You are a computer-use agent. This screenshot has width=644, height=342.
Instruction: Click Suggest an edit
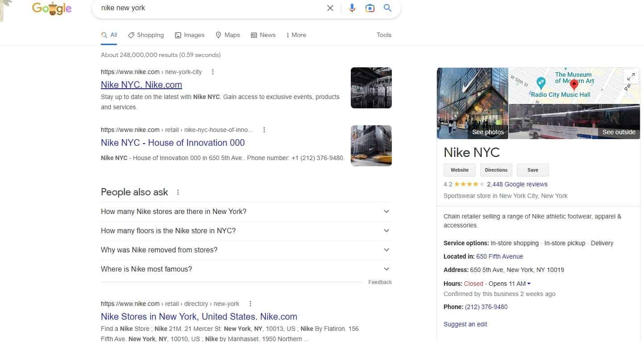click(x=465, y=324)
